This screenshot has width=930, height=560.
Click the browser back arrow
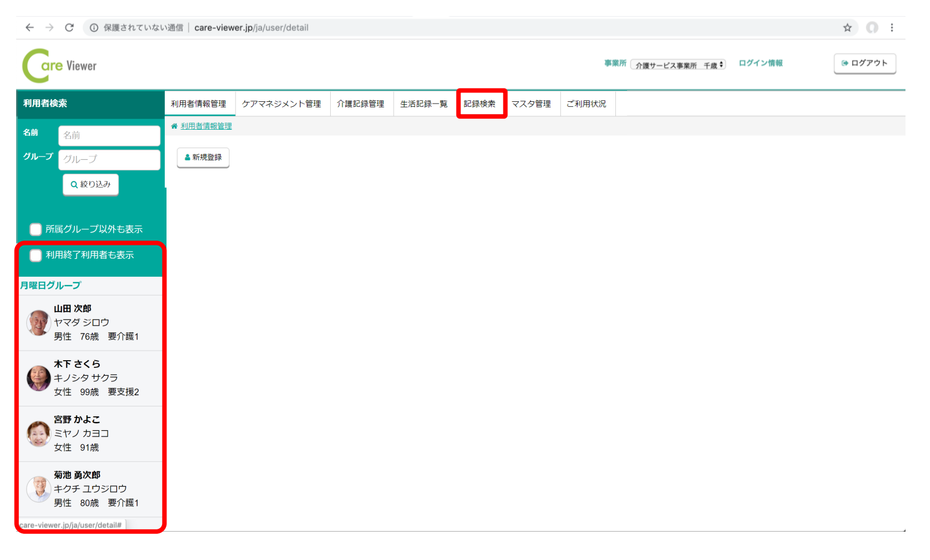pos(30,27)
